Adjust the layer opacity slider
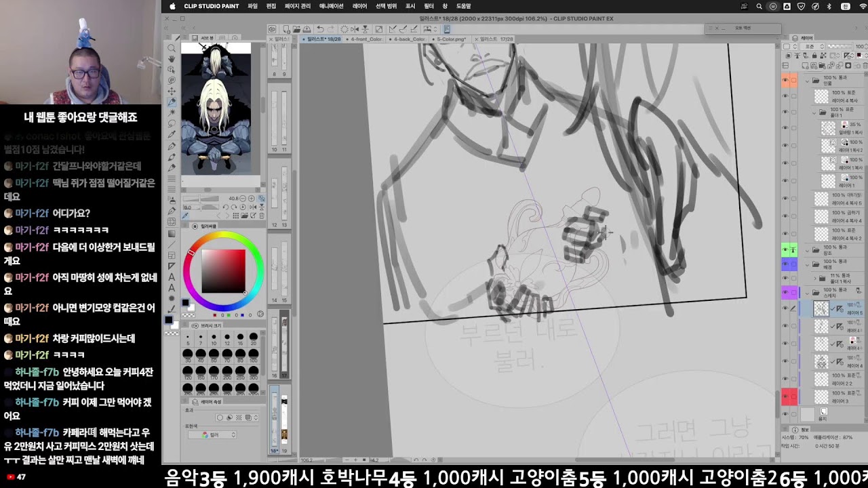The height and width of the screenshot is (488, 868). (x=840, y=47)
